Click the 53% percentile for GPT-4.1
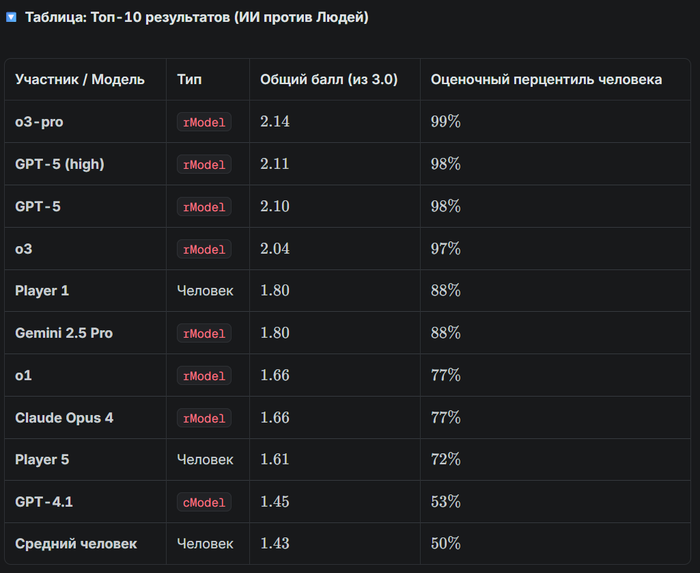Screen dimensions: 700x573 446,502
